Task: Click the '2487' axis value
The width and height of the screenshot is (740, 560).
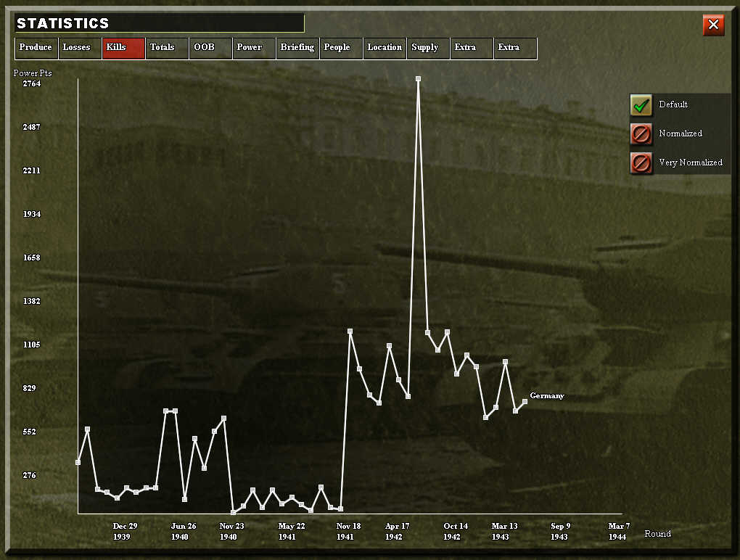Action: [32, 127]
